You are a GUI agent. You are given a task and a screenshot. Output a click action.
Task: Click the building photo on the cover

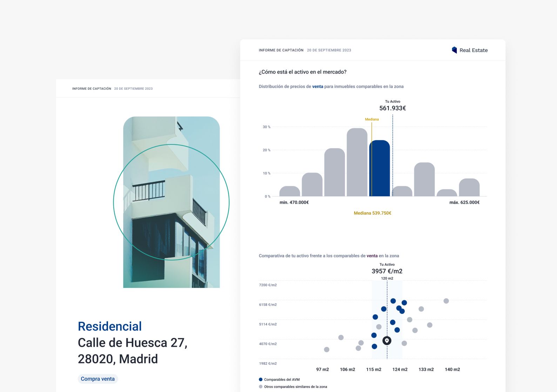tap(172, 202)
